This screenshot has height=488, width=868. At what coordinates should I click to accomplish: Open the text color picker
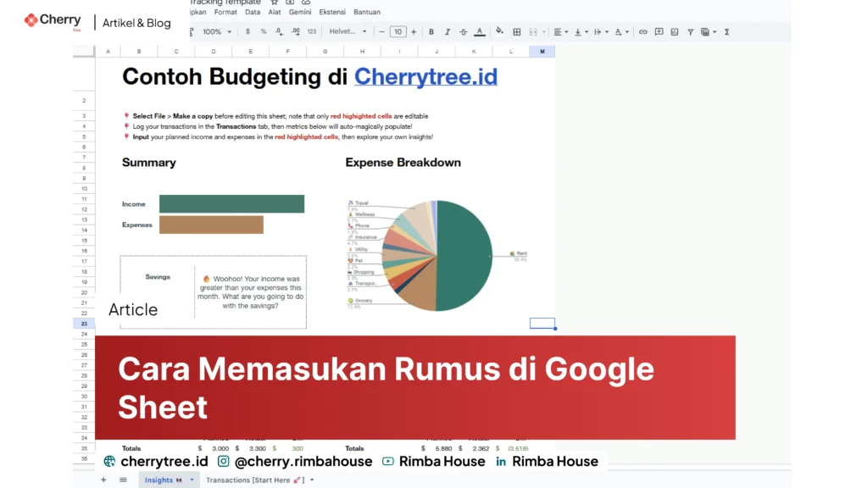coord(480,31)
